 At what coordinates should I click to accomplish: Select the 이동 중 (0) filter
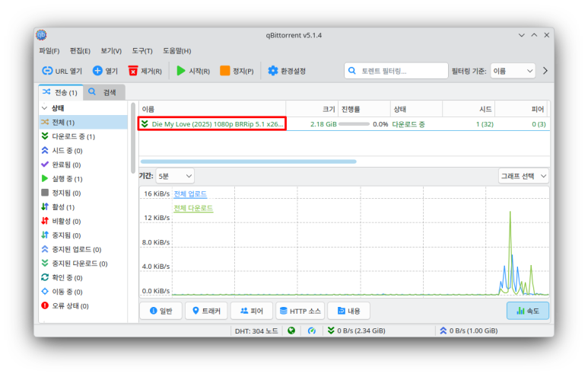click(83, 292)
